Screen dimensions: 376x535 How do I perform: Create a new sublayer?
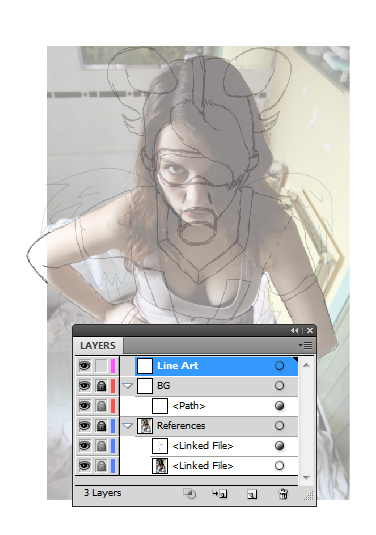coord(219,494)
